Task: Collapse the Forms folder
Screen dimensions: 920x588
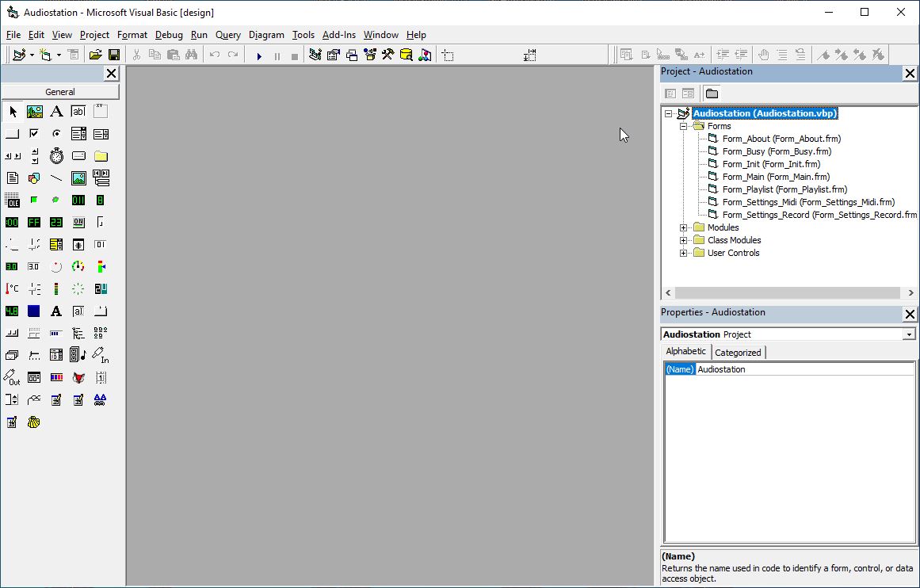Action: click(x=684, y=126)
